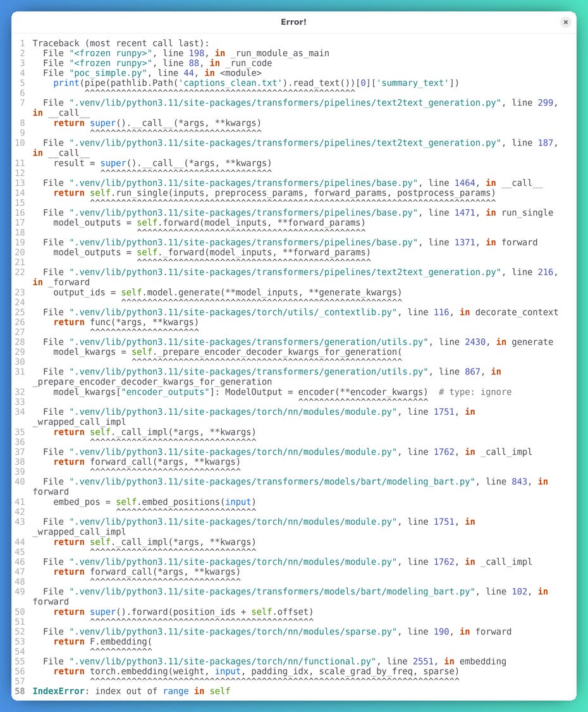Click "embed_pos = self.embed_positions(input)" code line
588x712 pixels.
point(155,502)
